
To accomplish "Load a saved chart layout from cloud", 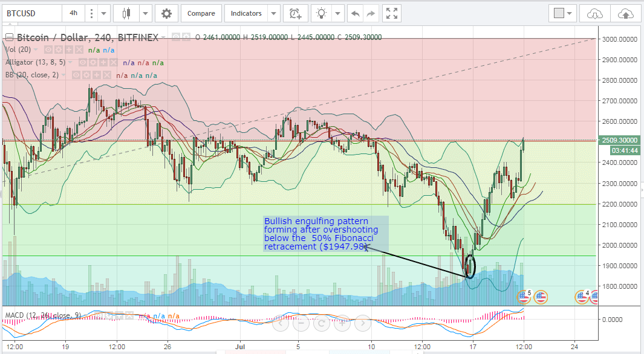I will 594,13.
